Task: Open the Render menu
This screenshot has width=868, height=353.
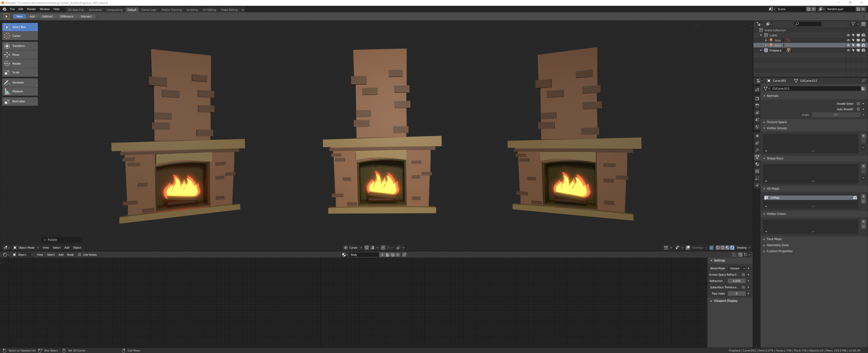Action: click(31, 9)
